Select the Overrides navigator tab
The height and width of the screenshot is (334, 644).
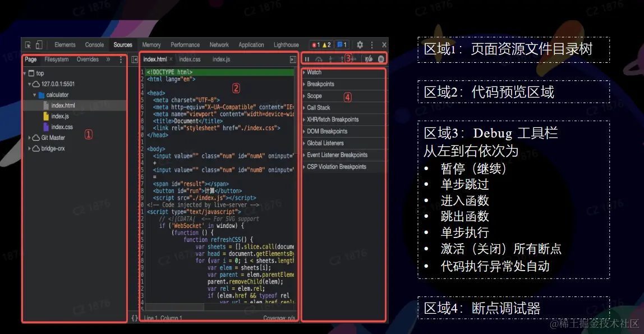point(88,60)
